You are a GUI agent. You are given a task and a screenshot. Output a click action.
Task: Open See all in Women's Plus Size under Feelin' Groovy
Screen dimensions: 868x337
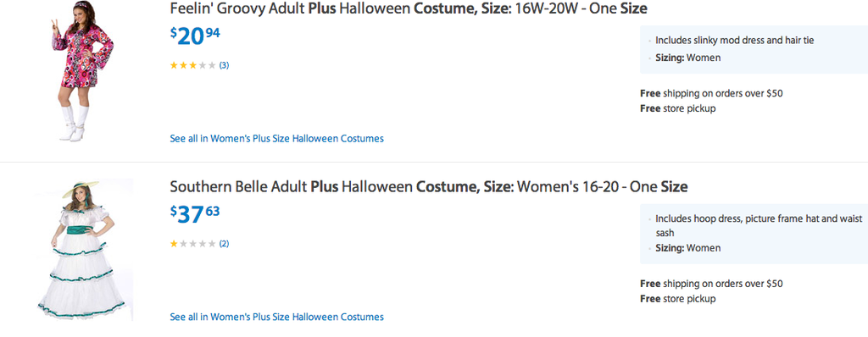point(276,138)
